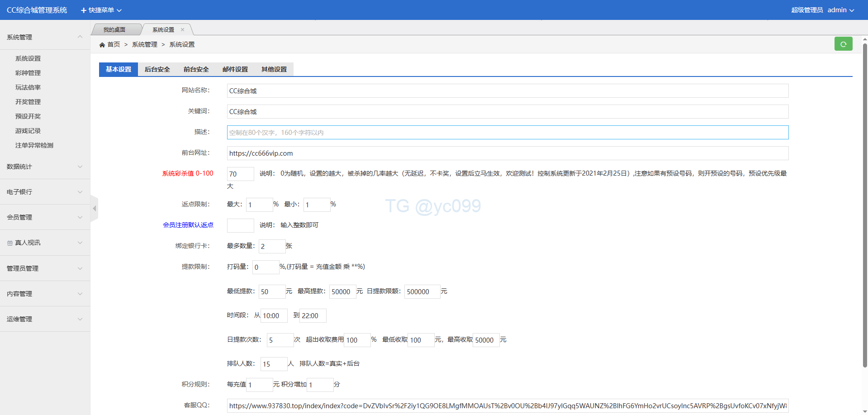868x415 pixels.
Task: Click the 系统管理 breadcrumb link
Action: click(x=145, y=44)
